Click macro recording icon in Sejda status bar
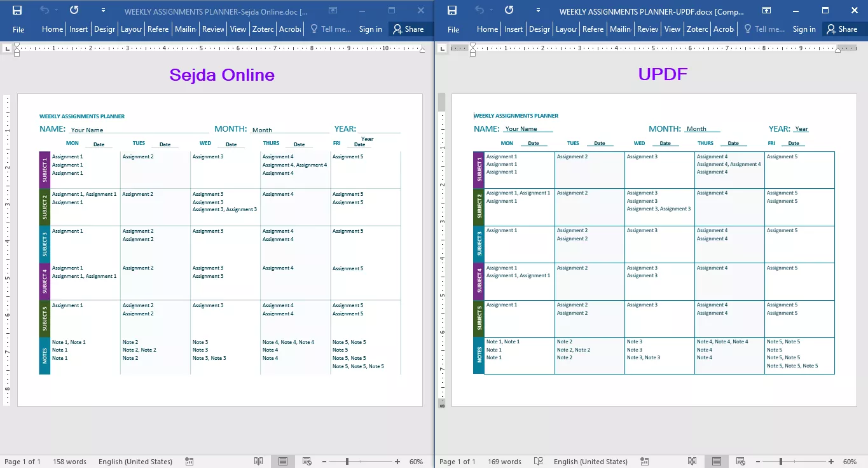This screenshot has width=868, height=468. click(189, 462)
